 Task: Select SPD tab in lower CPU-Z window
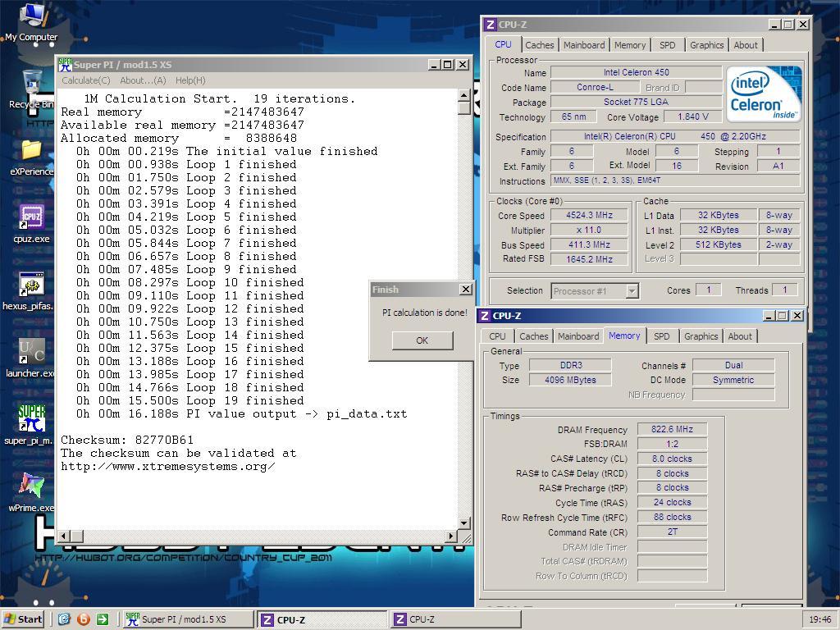coord(662,336)
